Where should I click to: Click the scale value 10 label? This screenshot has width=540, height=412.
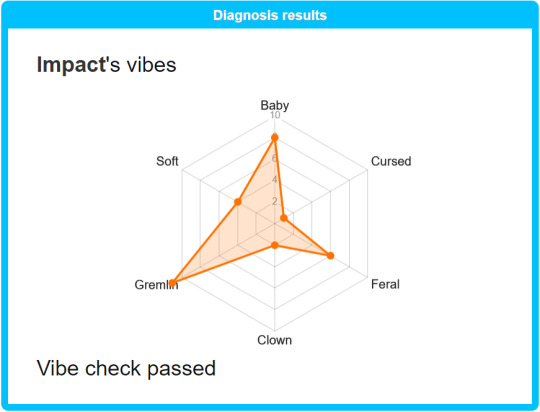(x=275, y=115)
